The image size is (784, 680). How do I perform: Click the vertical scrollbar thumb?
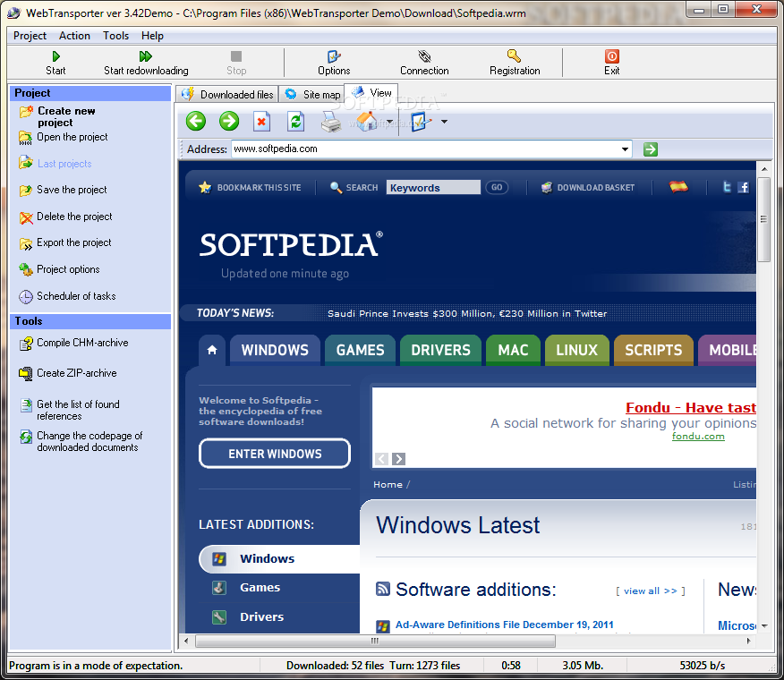(x=763, y=219)
